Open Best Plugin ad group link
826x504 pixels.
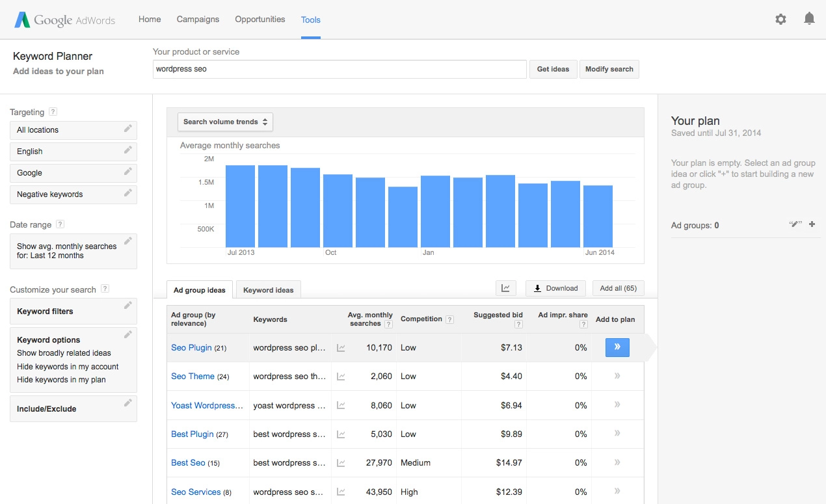pyautogui.click(x=193, y=434)
